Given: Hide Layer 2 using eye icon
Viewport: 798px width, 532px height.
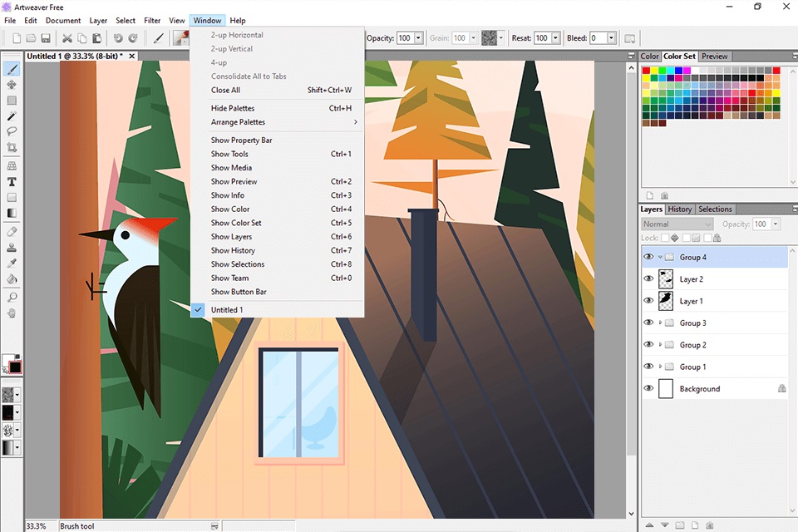Looking at the screenshot, I should (x=648, y=279).
